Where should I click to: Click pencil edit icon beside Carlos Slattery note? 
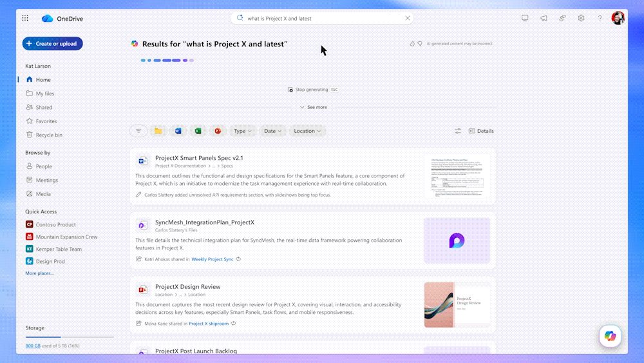pyautogui.click(x=138, y=195)
